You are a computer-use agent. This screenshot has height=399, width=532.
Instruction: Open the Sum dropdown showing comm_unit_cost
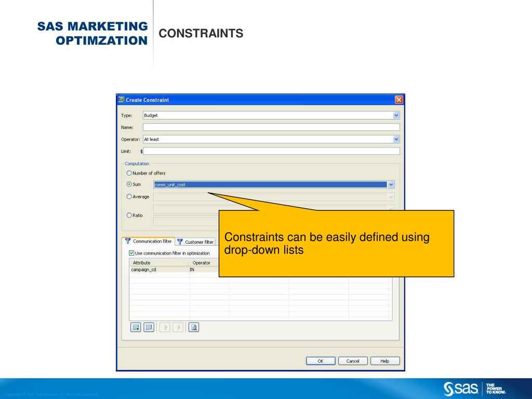[391, 184]
